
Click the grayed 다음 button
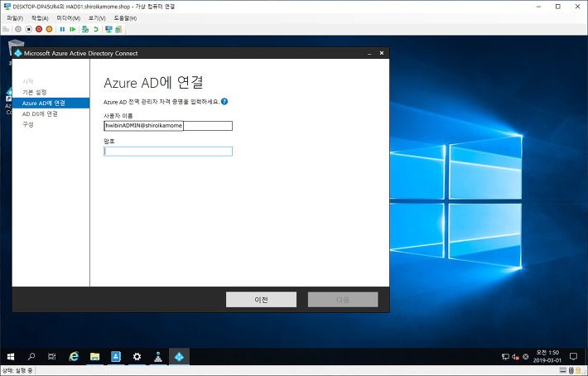[x=343, y=300]
